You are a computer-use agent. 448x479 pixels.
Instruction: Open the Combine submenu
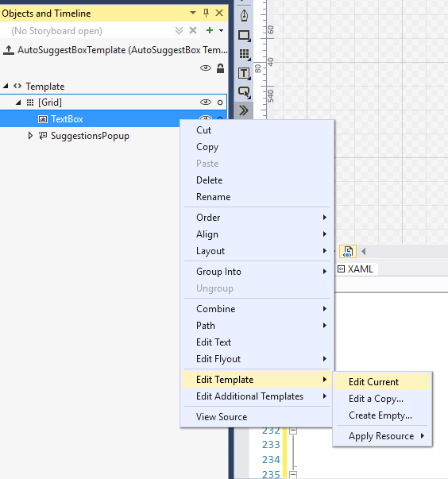click(x=257, y=309)
